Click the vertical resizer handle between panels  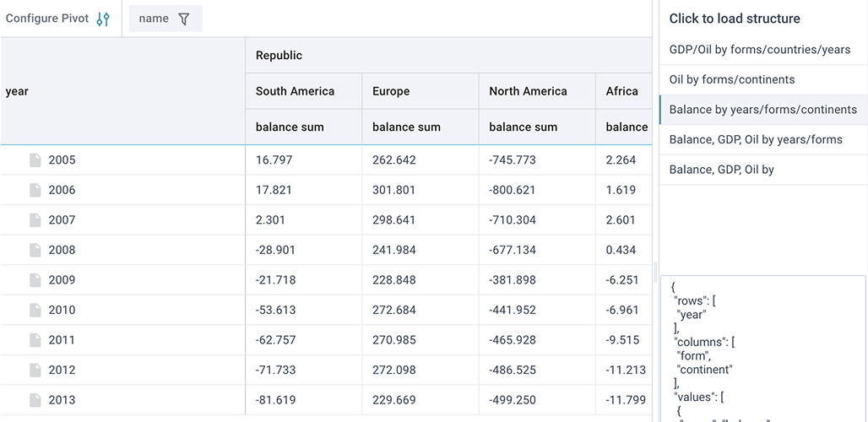pyautogui.click(x=655, y=272)
